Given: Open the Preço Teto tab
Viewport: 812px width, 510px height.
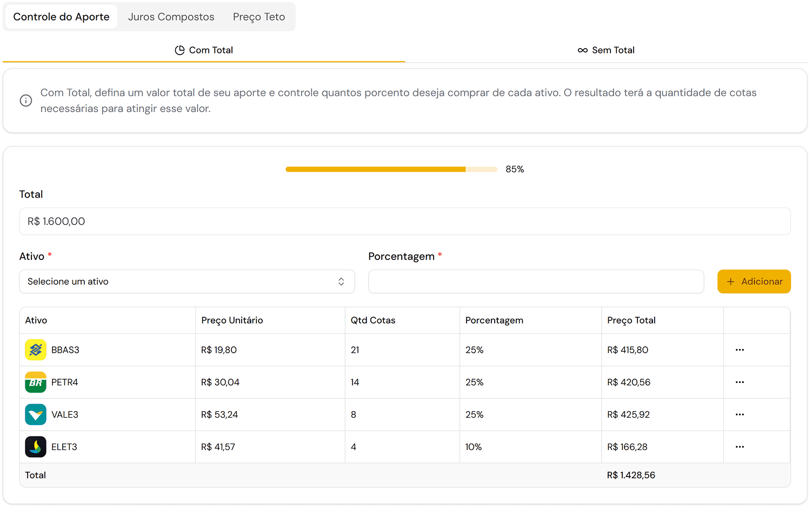Looking at the screenshot, I should click(x=259, y=17).
